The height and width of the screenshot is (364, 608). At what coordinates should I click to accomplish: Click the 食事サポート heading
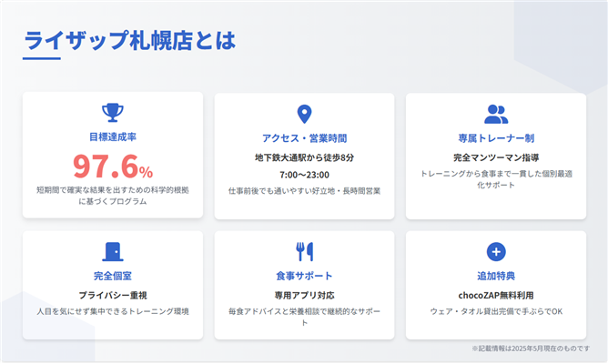304,276
